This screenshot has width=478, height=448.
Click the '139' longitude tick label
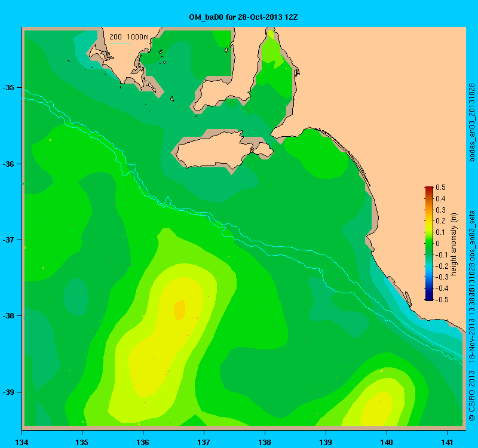pos(326,442)
